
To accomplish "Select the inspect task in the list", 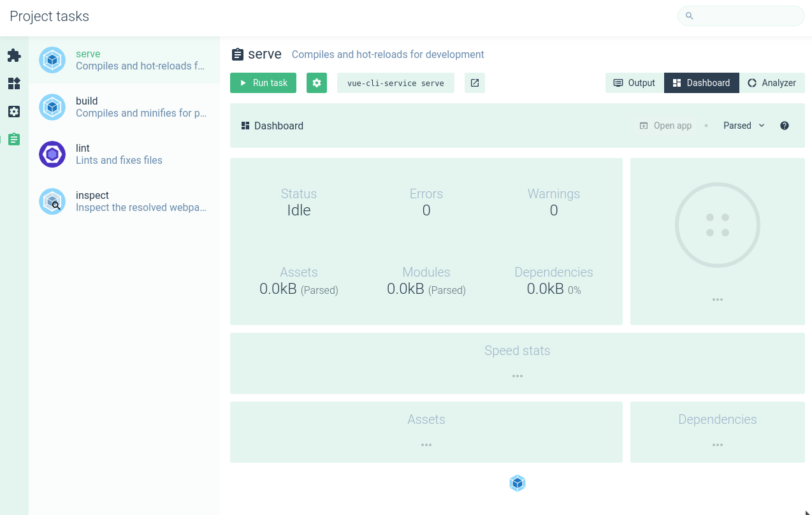I will pos(124,201).
